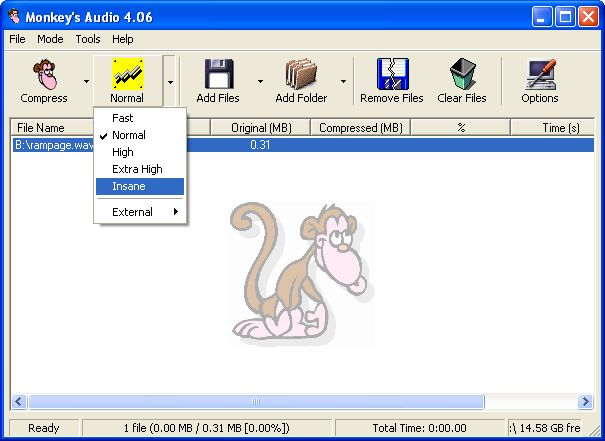Select the Fast compression level

[x=140, y=118]
